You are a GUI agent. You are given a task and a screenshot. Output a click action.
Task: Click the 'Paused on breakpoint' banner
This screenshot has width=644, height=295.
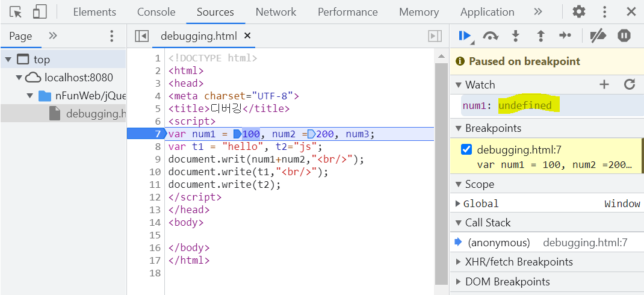coord(547,61)
